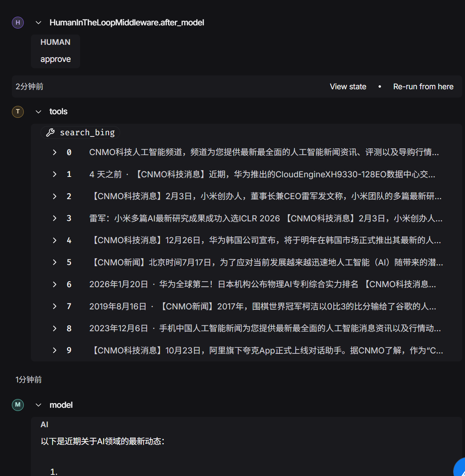
Task: Click the disclosure arrow beside result 4
Action: point(54,240)
